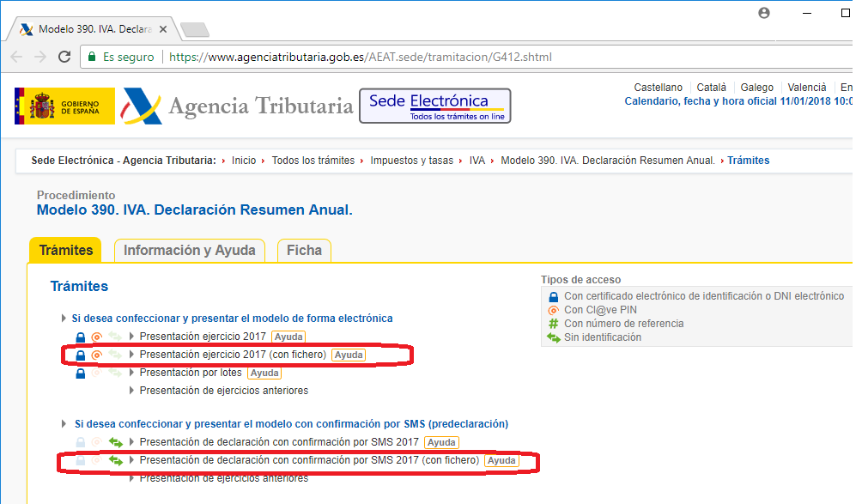Open Presentación de ejercicios anteriores under electronic section
862x504 pixels.
click(x=224, y=391)
